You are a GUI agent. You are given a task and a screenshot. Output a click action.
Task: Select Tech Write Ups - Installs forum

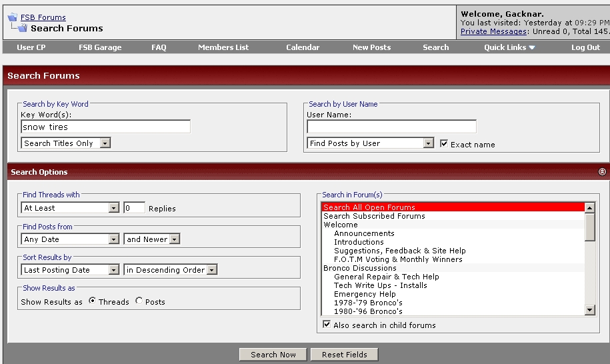[x=453, y=285]
